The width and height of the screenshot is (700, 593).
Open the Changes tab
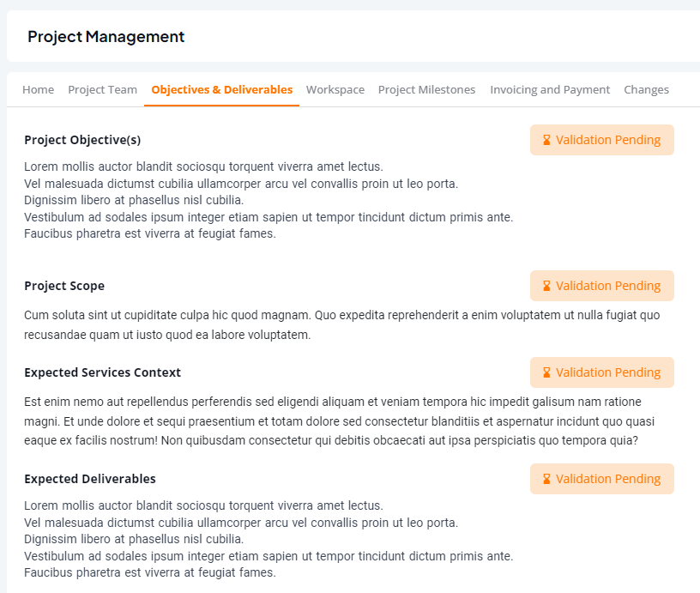coord(647,90)
